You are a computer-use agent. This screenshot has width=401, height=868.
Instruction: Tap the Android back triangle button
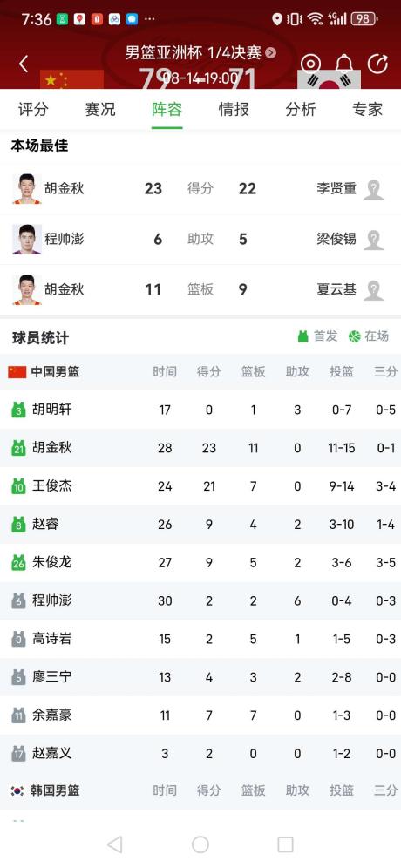click(x=115, y=844)
